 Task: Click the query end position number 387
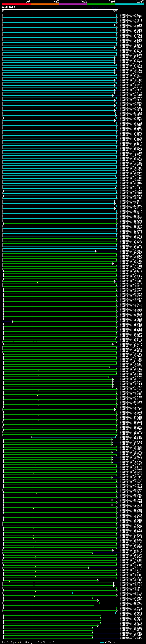pyautogui.click(x=115, y=11)
